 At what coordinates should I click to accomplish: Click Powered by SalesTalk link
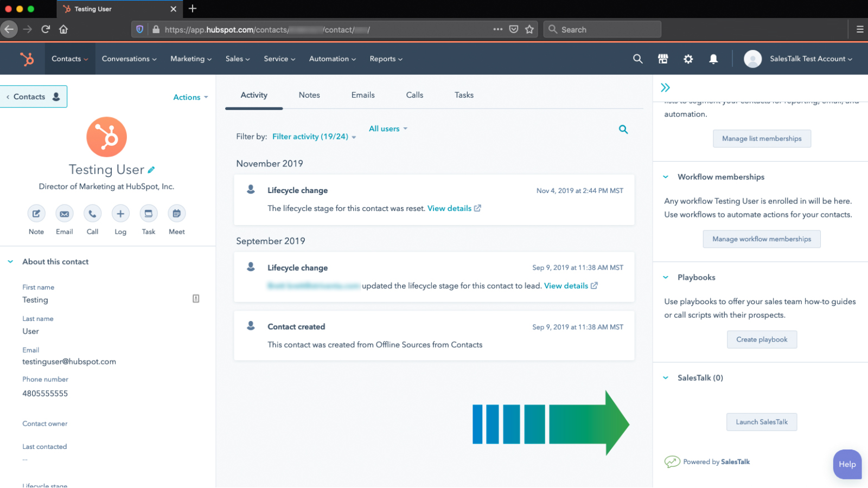(x=707, y=462)
